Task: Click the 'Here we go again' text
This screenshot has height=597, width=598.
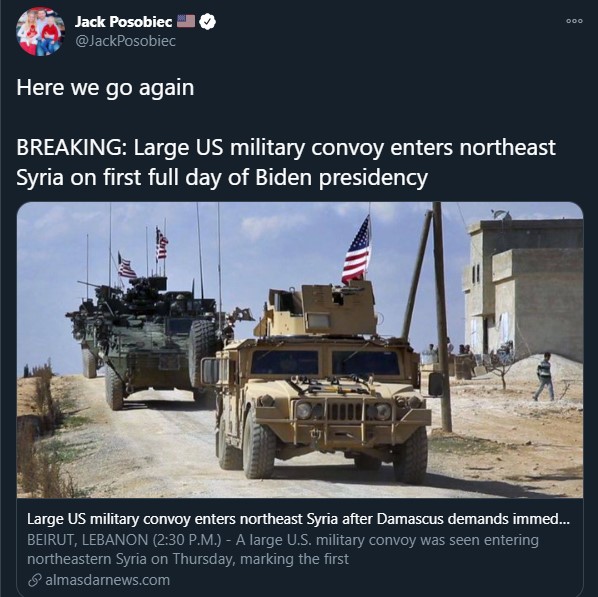Action: (105, 88)
